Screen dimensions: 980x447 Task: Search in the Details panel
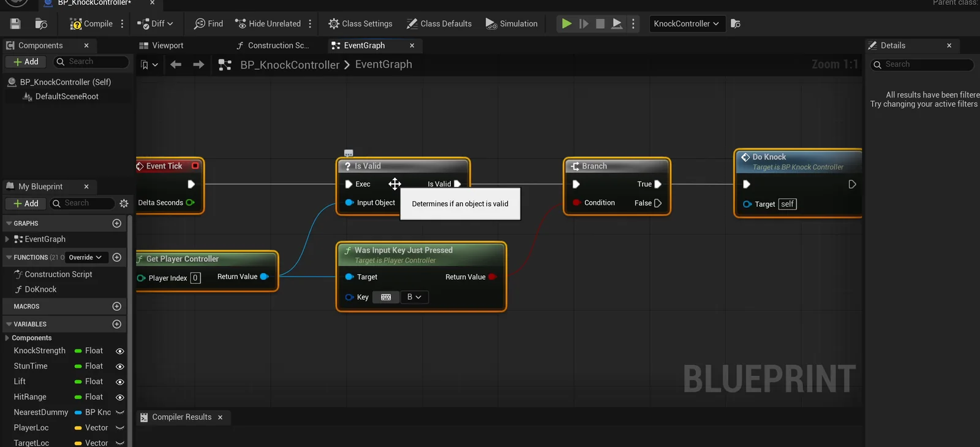tap(922, 64)
